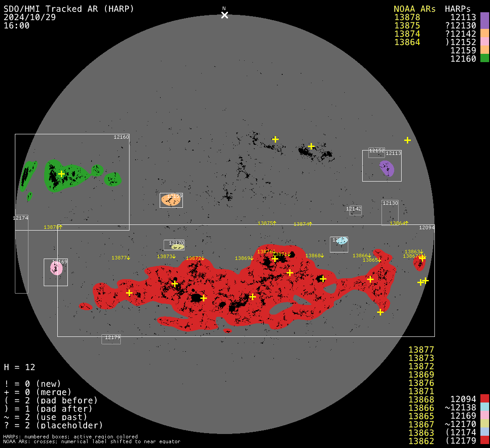This screenshot has width=490, height=448.
Task: Click the NOAA ARs legend heading
Action: tap(414, 9)
